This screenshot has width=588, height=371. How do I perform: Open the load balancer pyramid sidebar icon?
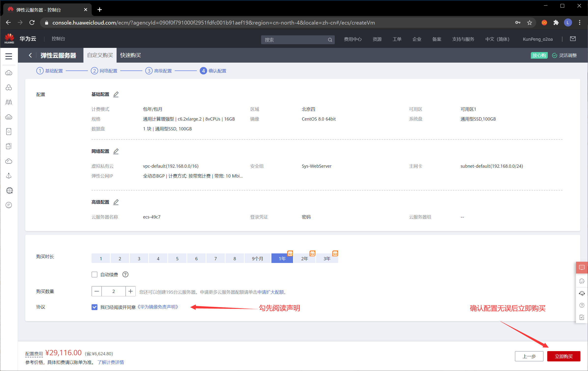point(9,176)
